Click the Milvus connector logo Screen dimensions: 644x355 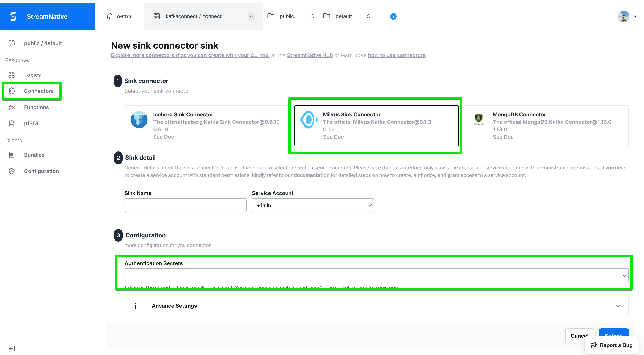(x=309, y=120)
